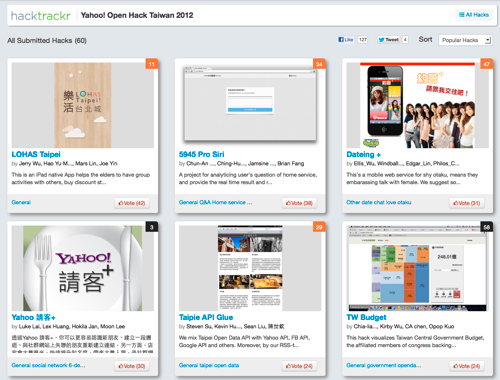Open the 5945 Pro Siri screenshot thumbnail
500x380 pixels.
point(250,105)
